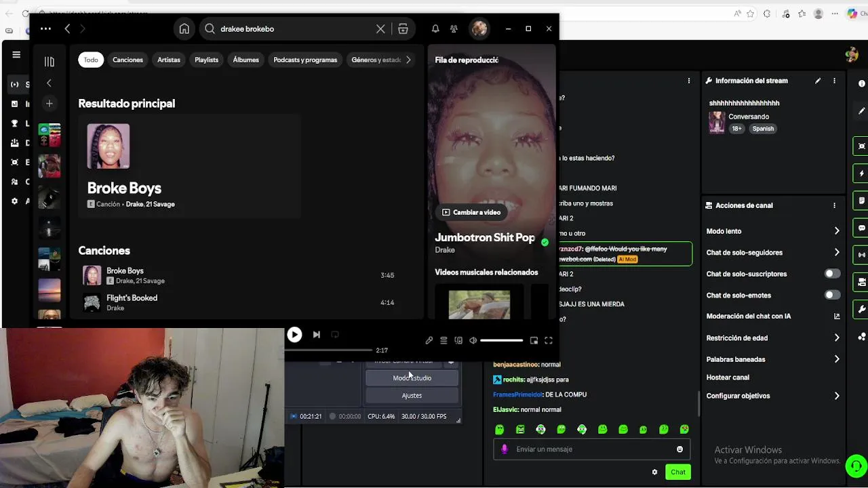The image size is (868, 488).
Task: Open Drake artist under now playing
Action: point(445,250)
